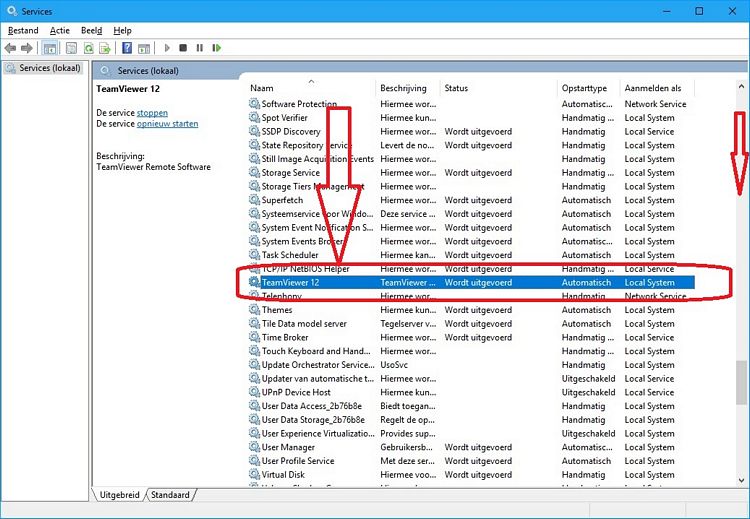Open the Properties toolbar icon
Image resolution: width=750 pixels, height=519 pixels.
coord(71,48)
